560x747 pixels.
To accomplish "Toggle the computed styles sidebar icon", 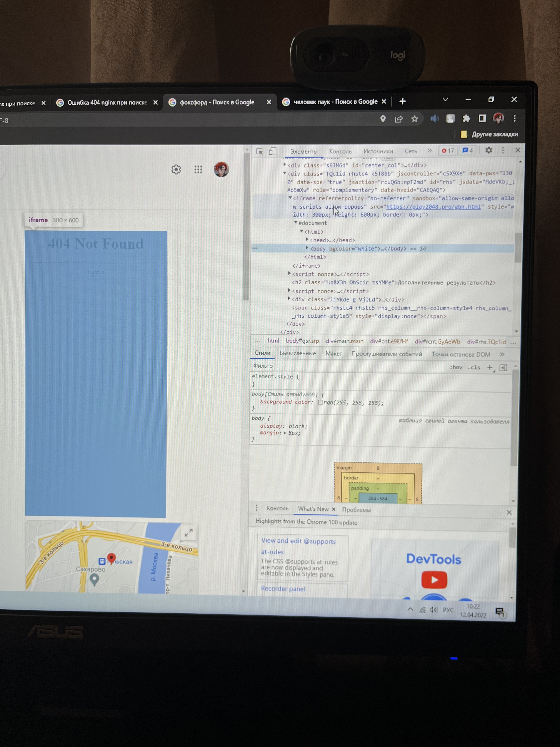I will pyautogui.click(x=503, y=368).
